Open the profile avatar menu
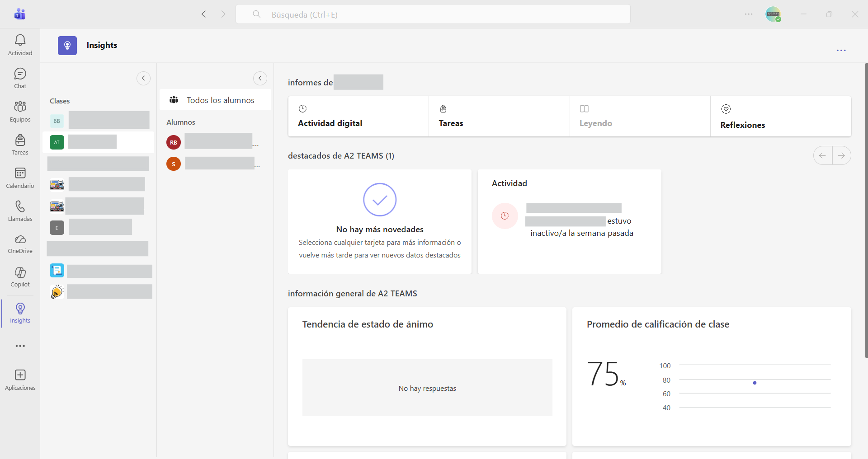 (x=773, y=14)
